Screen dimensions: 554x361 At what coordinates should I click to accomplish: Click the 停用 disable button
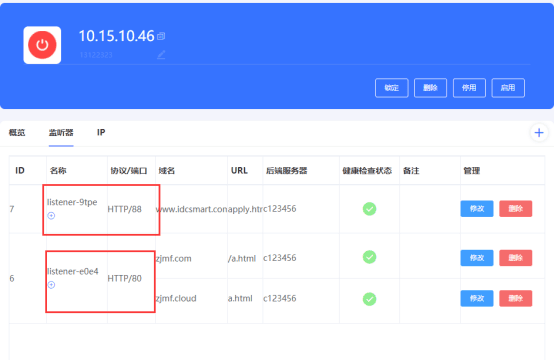(x=469, y=88)
